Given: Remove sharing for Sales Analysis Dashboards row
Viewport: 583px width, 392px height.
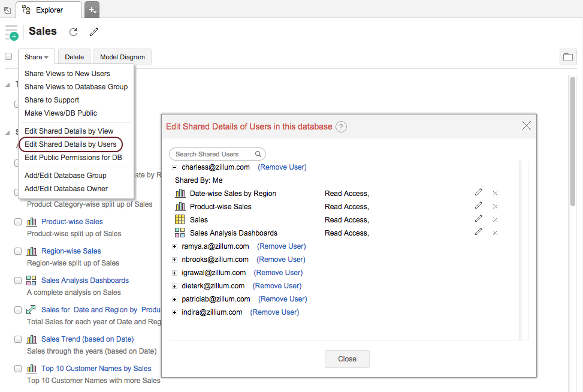Looking at the screenshot, I should point(495,233).
